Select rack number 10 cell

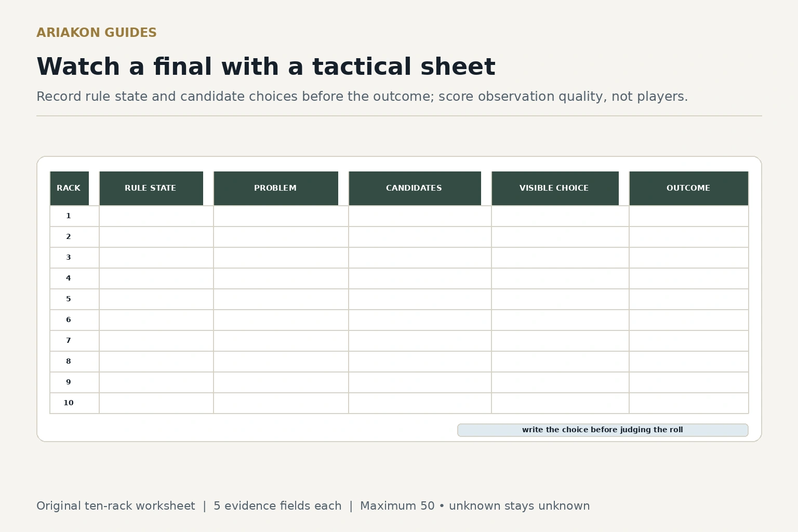pyautogui.click(x=74, y=403)
